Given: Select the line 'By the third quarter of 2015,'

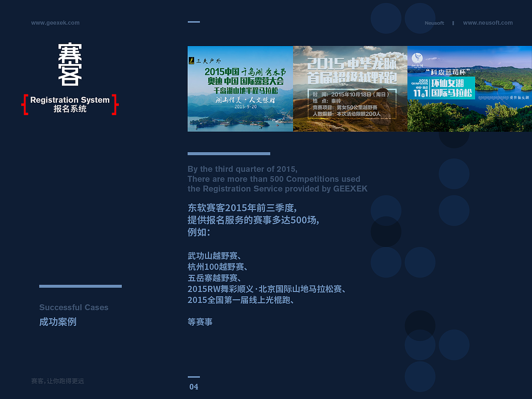Looking at the screenshot, I should [x=242, y=169].
